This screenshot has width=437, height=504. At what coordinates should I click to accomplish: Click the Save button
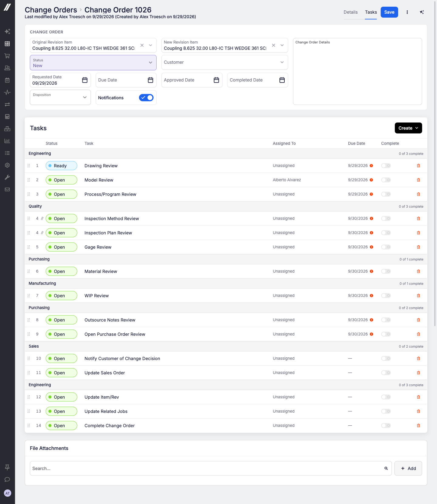coord(389,12)
